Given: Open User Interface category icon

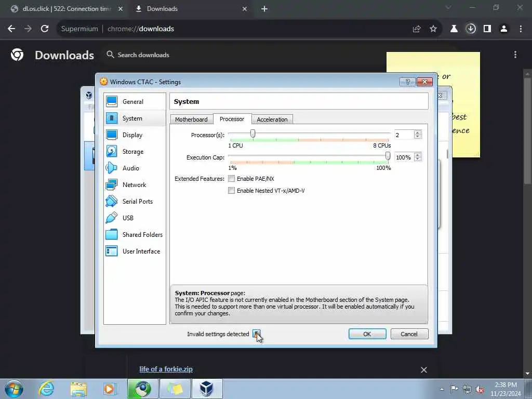Looking at the screenshot, I should coord(112,251).
